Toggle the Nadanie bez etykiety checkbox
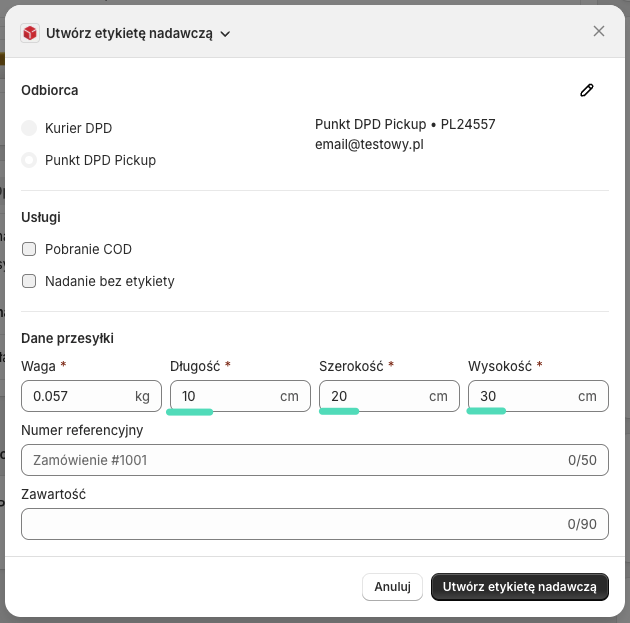The height and width of the screenshot is (623, 630). [29, 281]
